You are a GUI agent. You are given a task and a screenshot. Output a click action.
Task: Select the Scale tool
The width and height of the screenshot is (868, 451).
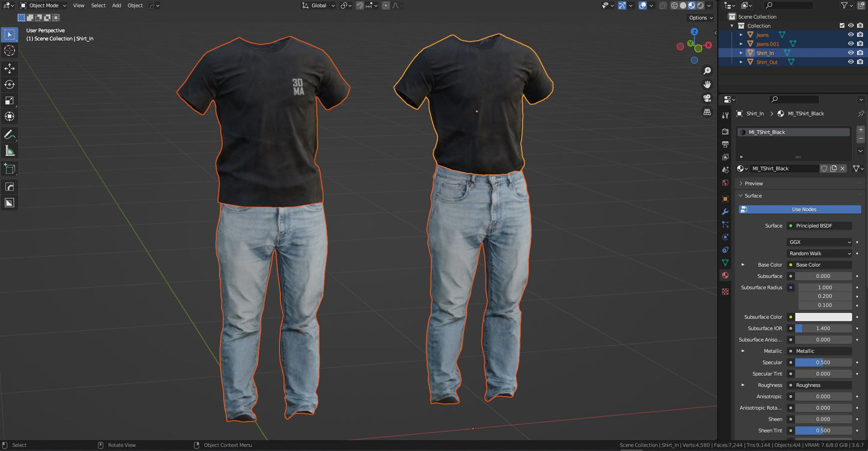10,101
